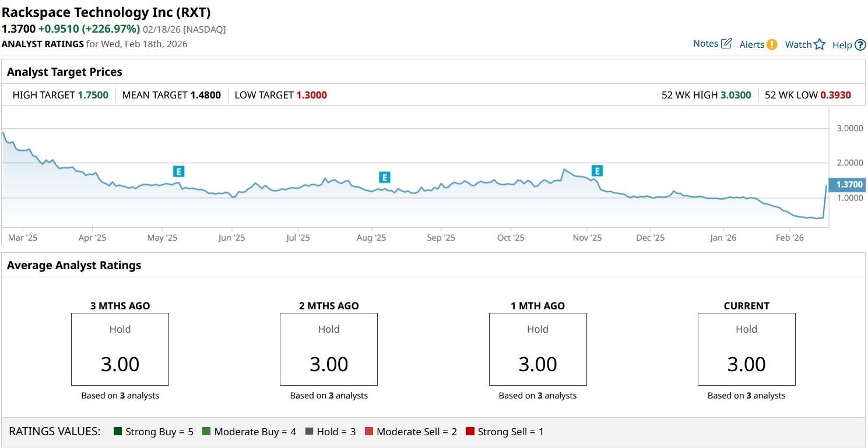Click the gray Hold legend swatch
The height and width of the screenshot is (448, 868).
click(309, 432)
